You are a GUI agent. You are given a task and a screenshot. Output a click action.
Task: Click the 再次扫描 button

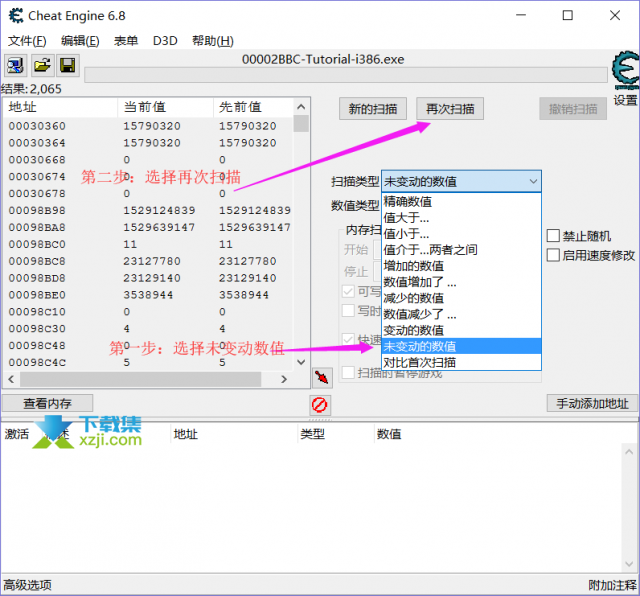pyautogui.click(x=450, y=109)
